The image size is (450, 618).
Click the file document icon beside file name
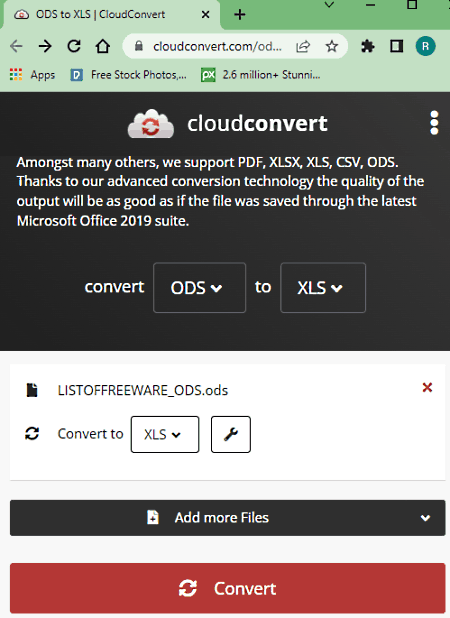(32, 390)
